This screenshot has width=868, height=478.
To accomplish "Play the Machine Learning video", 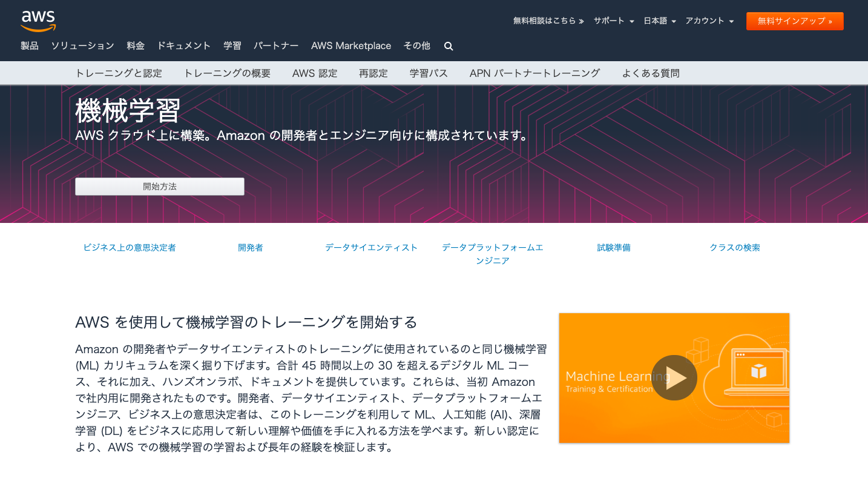I will pyautogui.click(x=674, y=378).
